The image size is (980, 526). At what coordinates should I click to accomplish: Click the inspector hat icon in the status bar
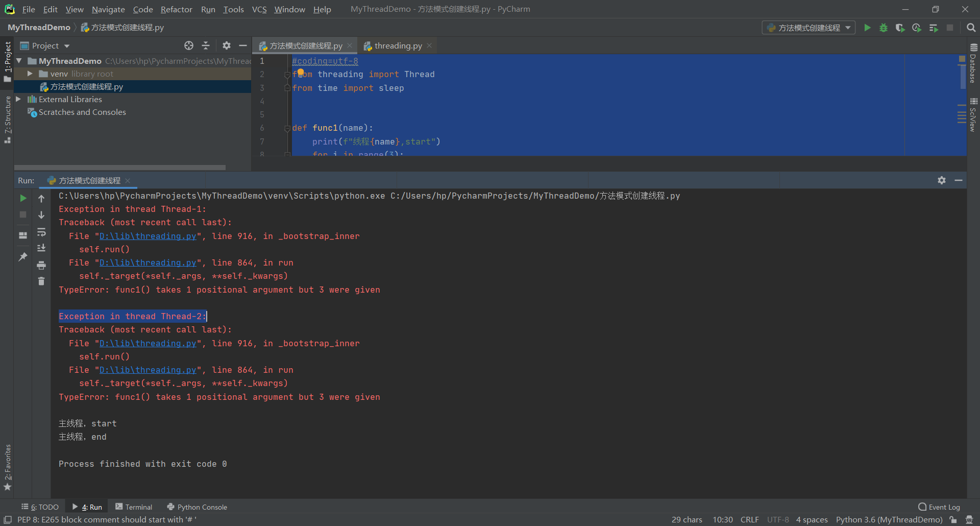click(x=969, y=520)
